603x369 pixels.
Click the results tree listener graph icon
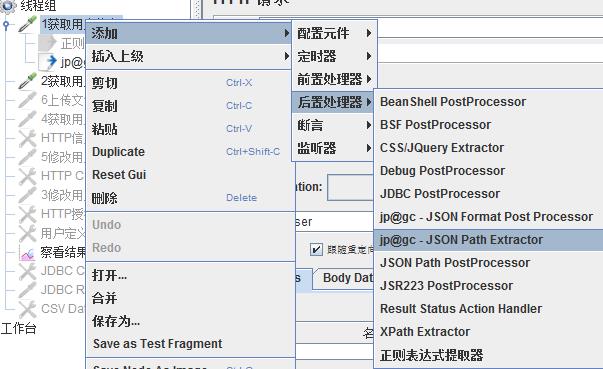[28, 252]
